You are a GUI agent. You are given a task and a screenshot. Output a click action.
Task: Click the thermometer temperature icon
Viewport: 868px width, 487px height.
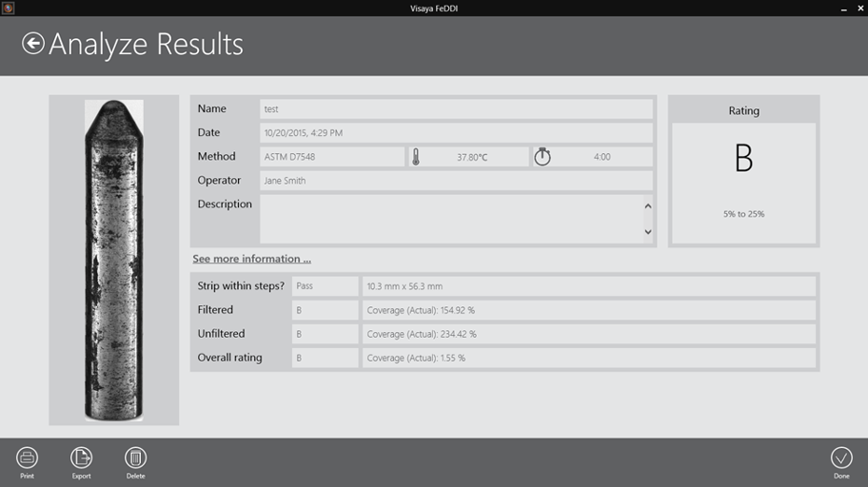point(417,157)
